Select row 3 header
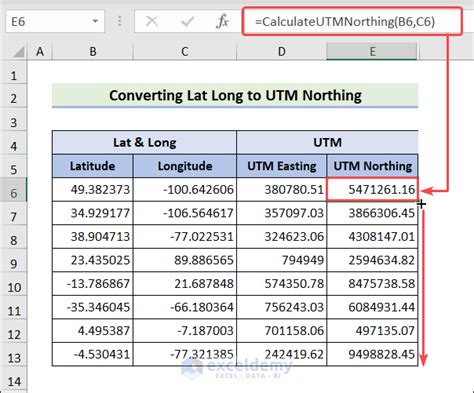Viewport: 474px width, 393px height. pos(13,119)
